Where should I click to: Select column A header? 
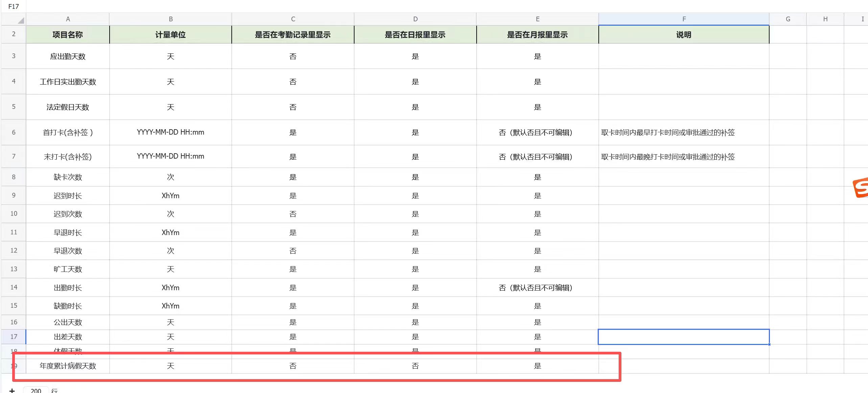(68, 19)
